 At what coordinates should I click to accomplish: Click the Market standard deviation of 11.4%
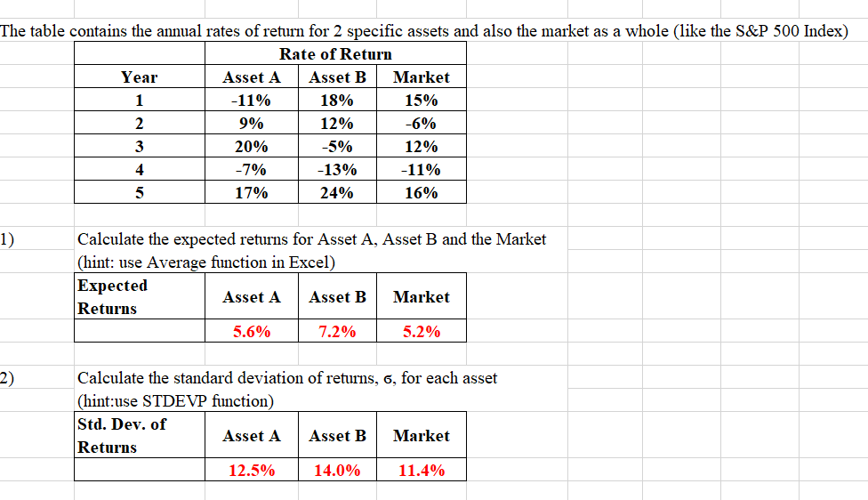tap(421, 471)
